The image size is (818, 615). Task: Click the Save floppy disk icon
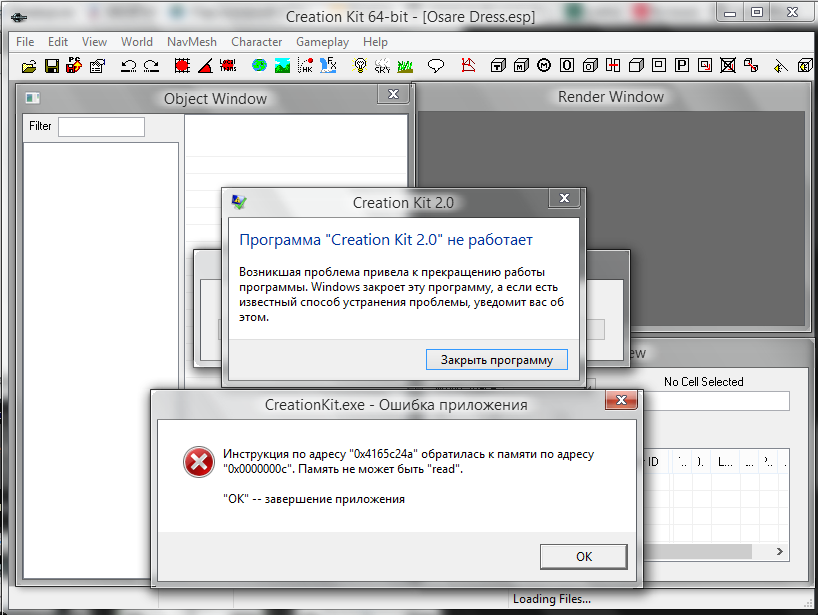(51, 66)
